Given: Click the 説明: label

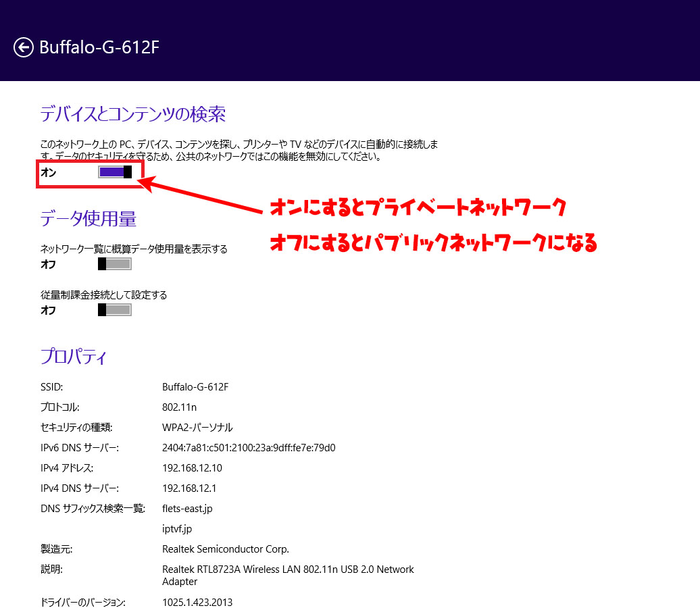Looking at the screenshot, I should coord(51,569).
